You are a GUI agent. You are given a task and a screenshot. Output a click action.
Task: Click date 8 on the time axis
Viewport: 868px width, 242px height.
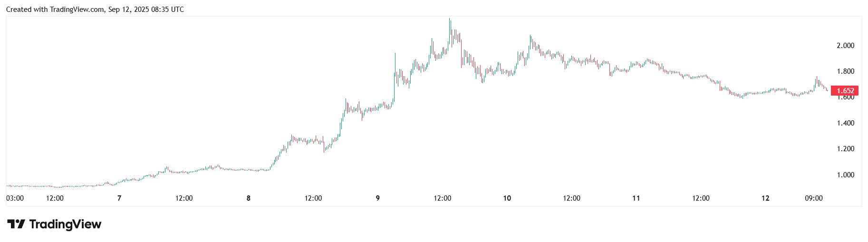click(249, 198)
